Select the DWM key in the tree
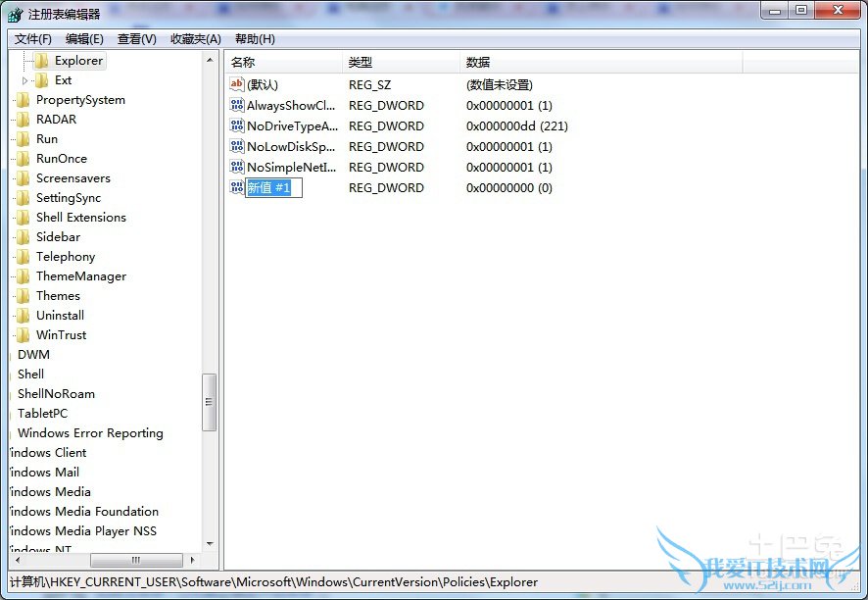This screenshot has width=868, height=600. 33,355
